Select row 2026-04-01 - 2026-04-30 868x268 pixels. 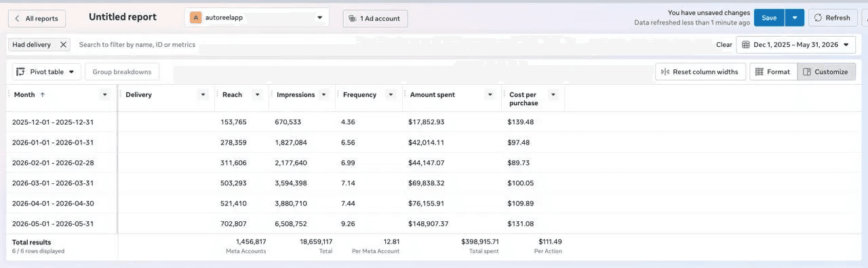(53, 204)
